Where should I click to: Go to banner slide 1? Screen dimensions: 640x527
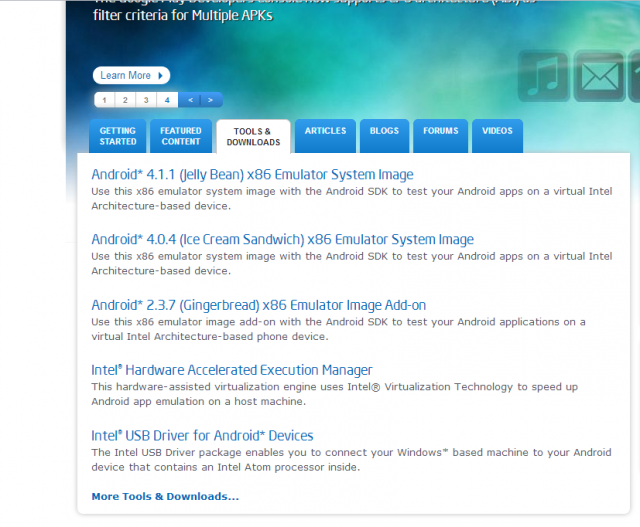click(x=104, y=100)
